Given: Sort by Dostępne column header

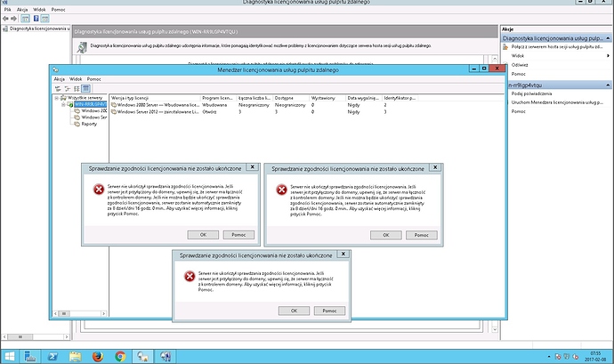Looking at the screenshot, I should point(291,98).
